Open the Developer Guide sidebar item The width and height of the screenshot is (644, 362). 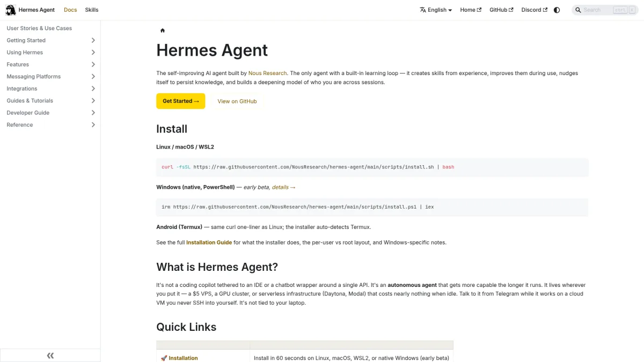point(28,113)
